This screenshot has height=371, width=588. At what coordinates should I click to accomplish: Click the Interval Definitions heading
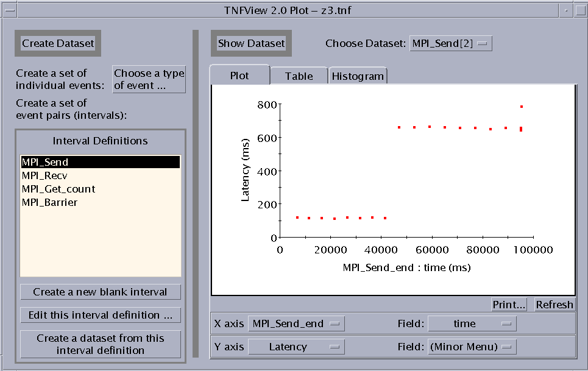(x=100, y=141)
